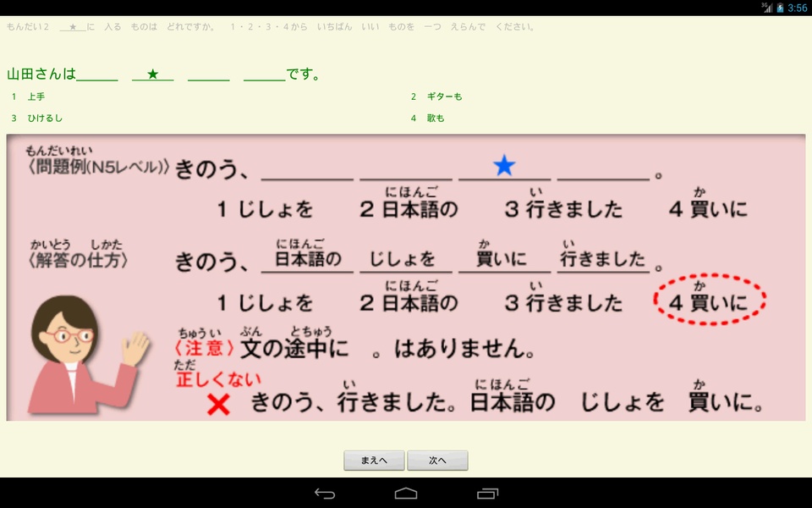The width and height of the screenshot is (812, 508).
Task: Tap the 〈注意〉 caution label
Action: click(x=204, y=348)
